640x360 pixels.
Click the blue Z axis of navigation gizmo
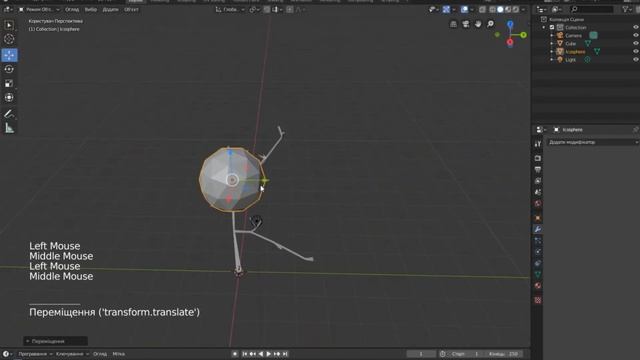pyautogui.click(x=510, y=24)
